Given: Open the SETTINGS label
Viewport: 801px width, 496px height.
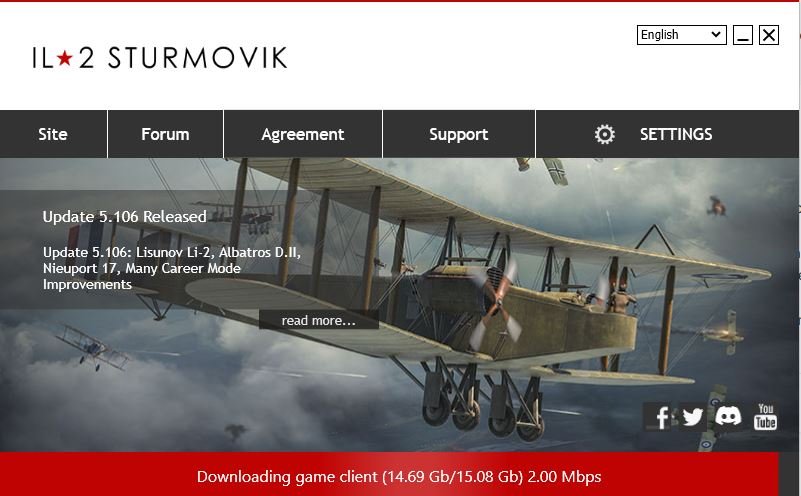Looking at the screenshot, I should tap(676, 134).
